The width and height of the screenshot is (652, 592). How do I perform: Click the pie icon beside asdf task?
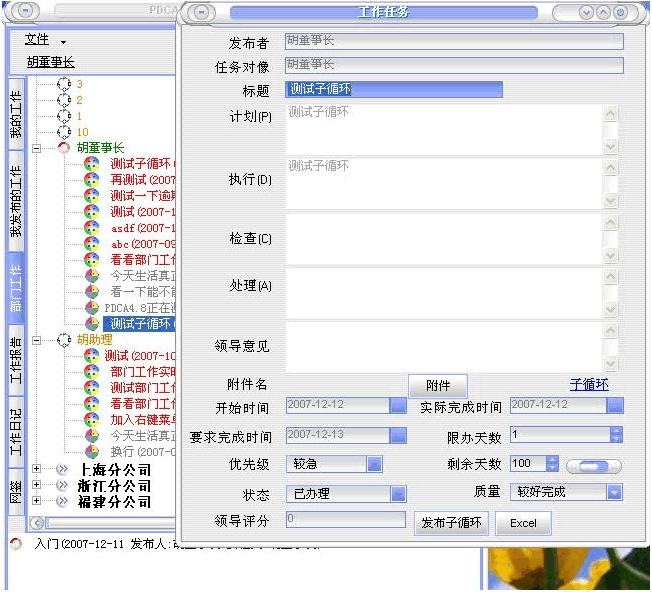pos(91,227)
